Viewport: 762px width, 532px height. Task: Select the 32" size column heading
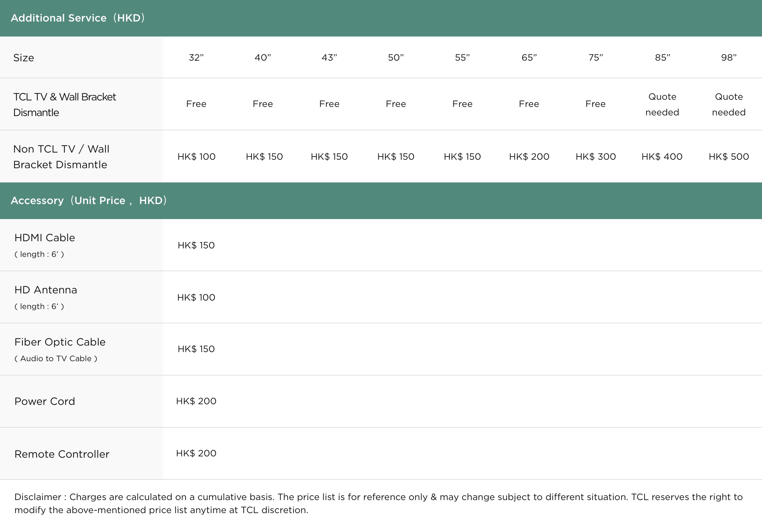click(196, 57)
